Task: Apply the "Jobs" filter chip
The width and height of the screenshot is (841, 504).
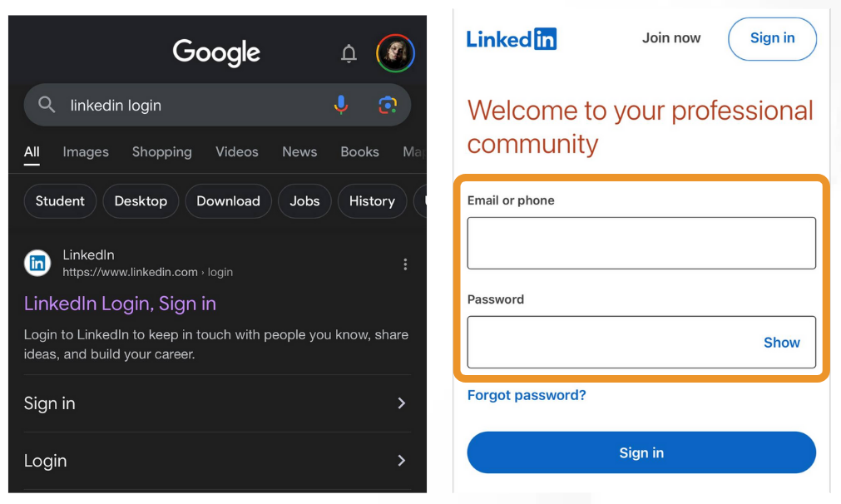Action: [x=304, y=201]
